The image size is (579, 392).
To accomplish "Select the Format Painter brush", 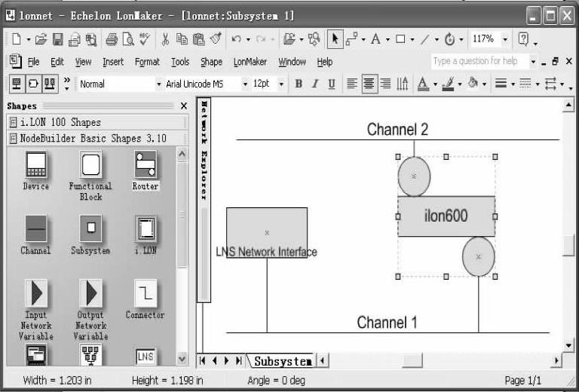I will click(x=216, y=38).
